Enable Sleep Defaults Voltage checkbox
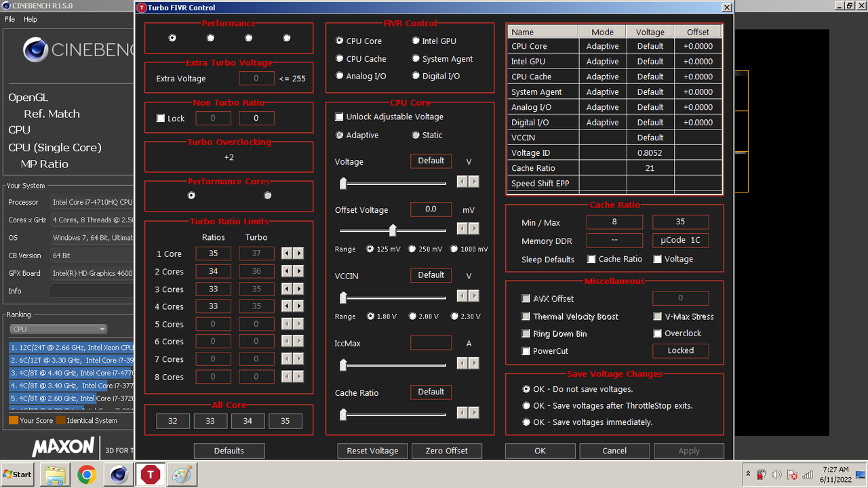 click(x=657, y=259)
